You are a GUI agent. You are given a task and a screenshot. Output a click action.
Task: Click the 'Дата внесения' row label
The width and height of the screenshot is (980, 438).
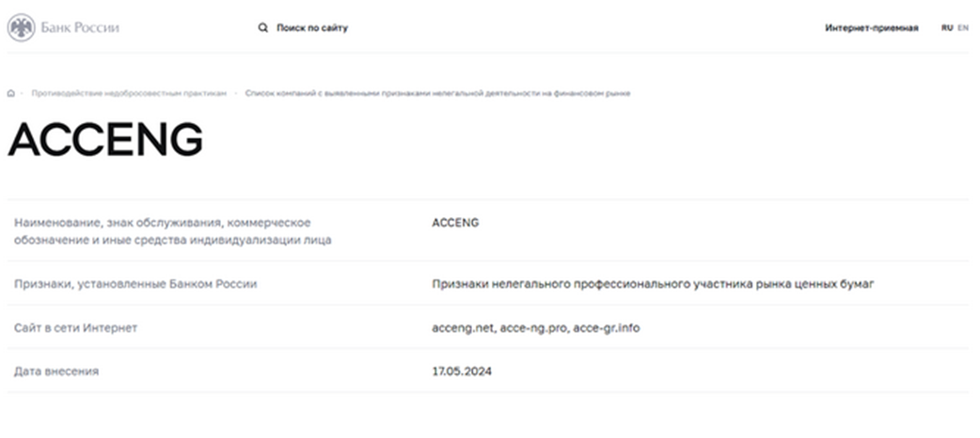tap(56, 371)
